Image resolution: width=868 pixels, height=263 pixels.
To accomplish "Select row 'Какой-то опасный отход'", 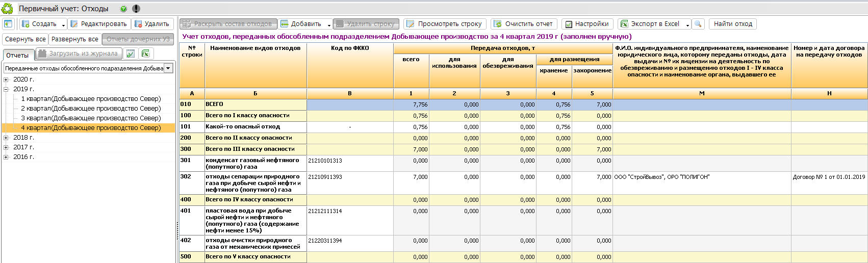I will (523, 127).
